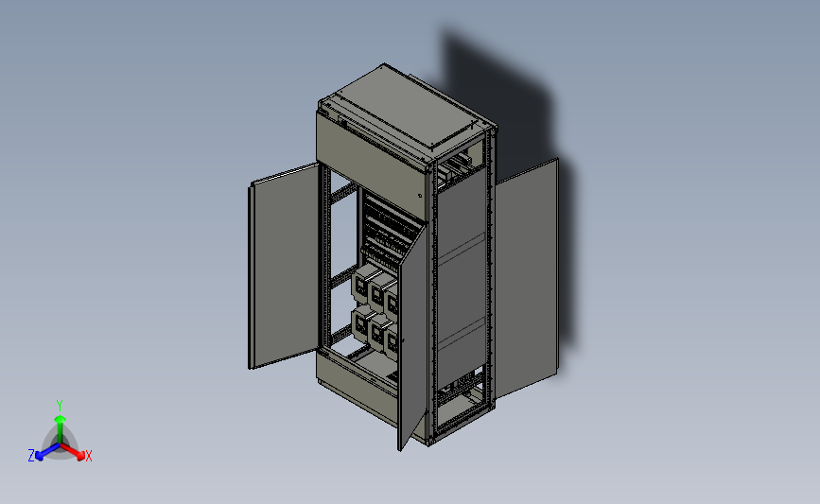Select the rear open door of the cabinet

[x=526, y=277]
